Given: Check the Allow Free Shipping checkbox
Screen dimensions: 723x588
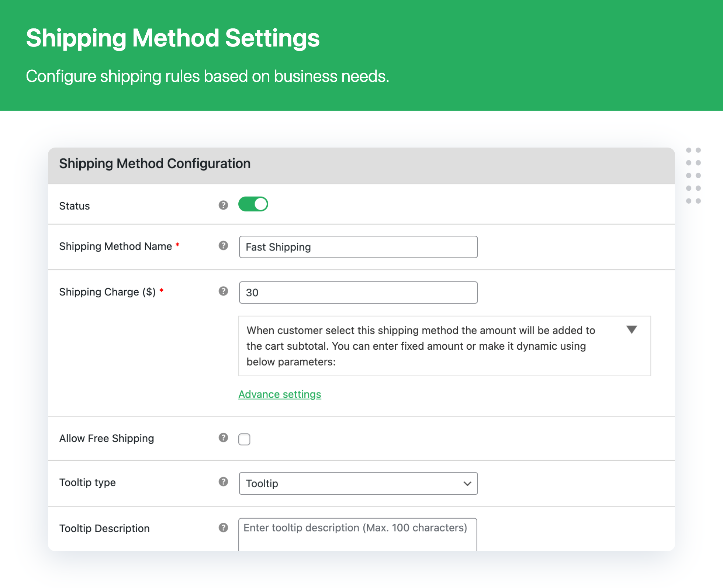Looking at the screenshot, I should [x=244, y=439].
